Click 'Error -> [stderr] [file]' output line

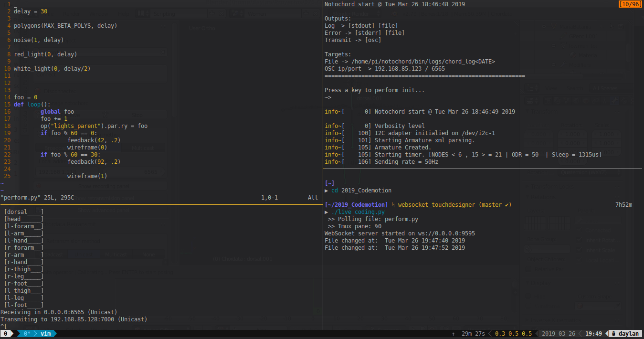(x=365, y=32)
